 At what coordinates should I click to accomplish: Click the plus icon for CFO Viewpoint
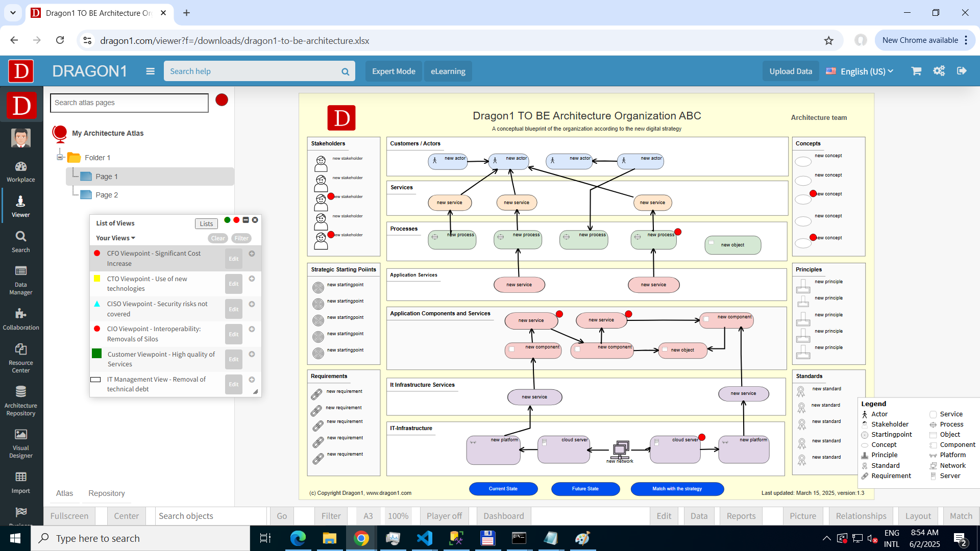click(x=252, y=254)
